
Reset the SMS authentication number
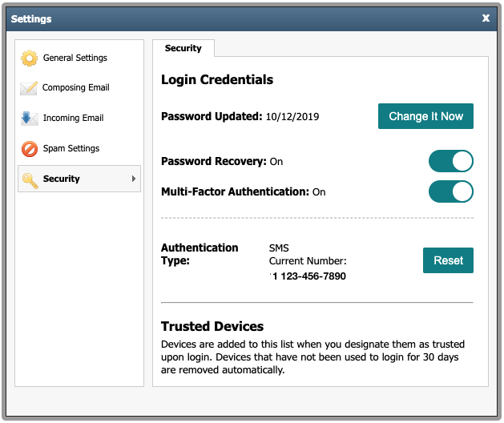(x=448, y=260)
